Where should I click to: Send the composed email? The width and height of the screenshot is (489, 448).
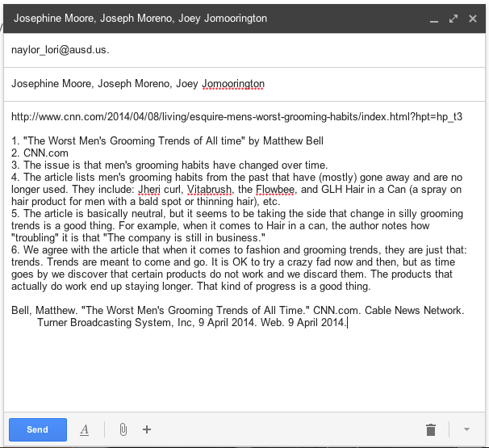pyautogui.click(x=38, y=429)
